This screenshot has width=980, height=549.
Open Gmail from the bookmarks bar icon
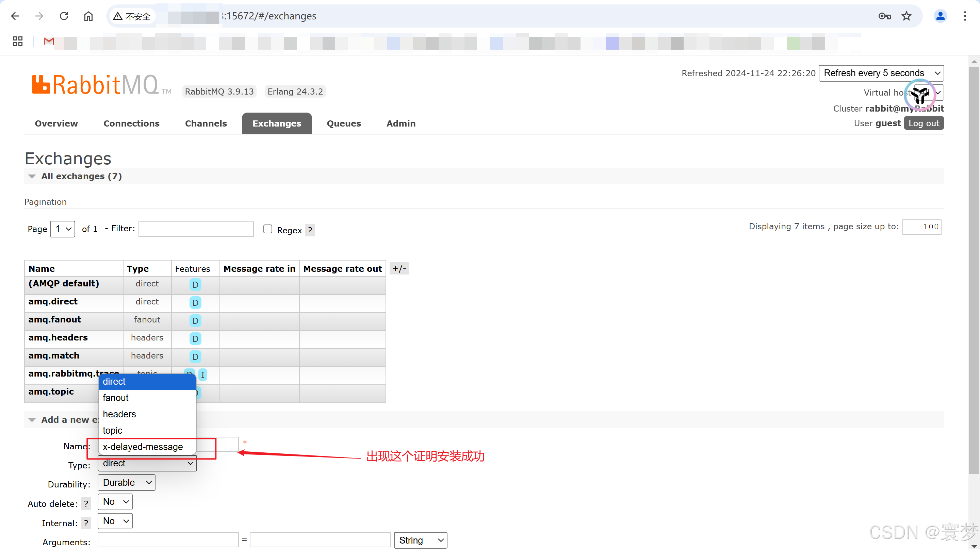coord(48,42)
